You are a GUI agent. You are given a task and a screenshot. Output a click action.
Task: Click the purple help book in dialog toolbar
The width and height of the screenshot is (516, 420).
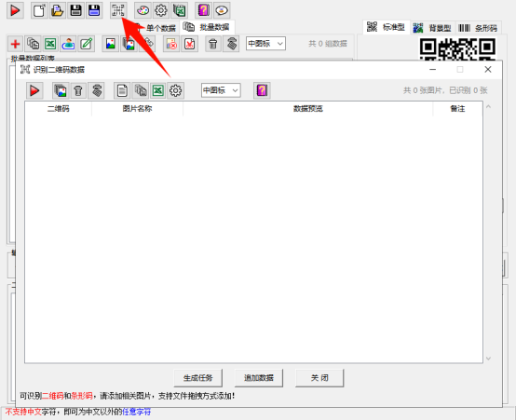click(262, 90)
